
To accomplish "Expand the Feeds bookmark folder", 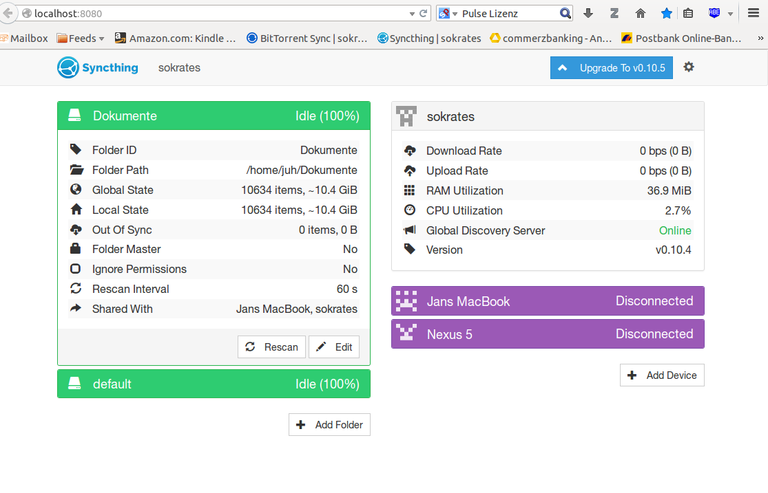I will point(81,38).
